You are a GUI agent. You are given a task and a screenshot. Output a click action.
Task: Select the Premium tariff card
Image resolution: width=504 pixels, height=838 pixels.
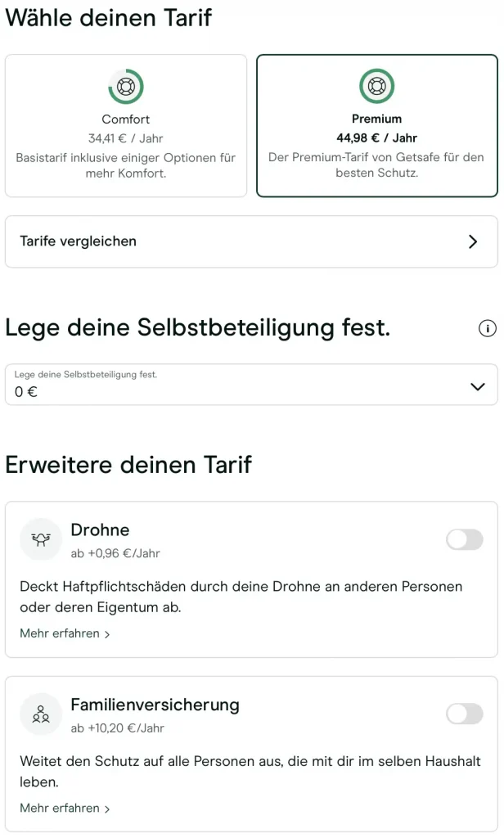(x=376, y=126)
